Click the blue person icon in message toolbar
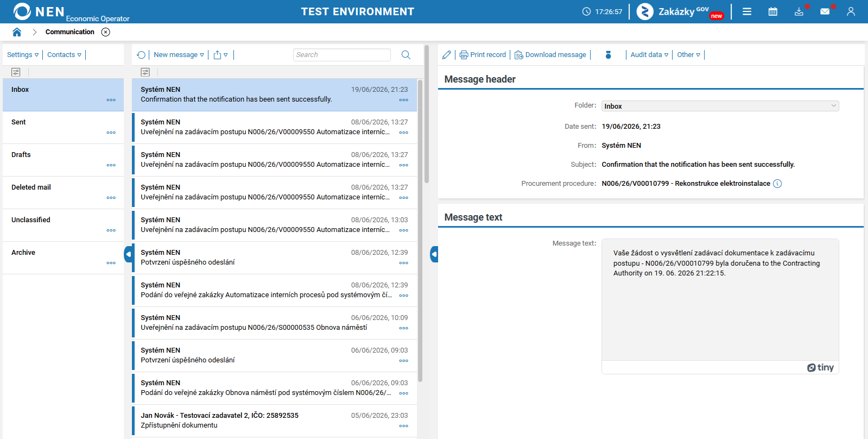This screenshot has height=439, width=868. click(x=609, y=55)
